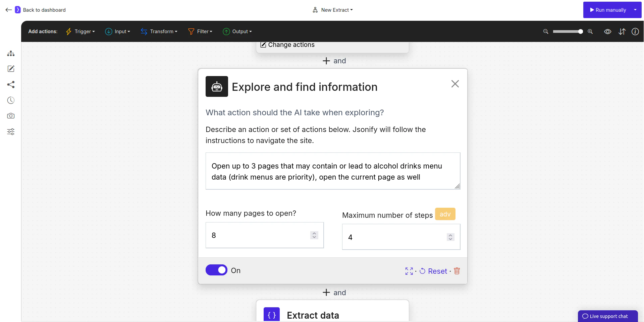The height and width of the screenshot is (322, 644).
Task: Open the Output actions menu
Action: click(x=237, y=31)
